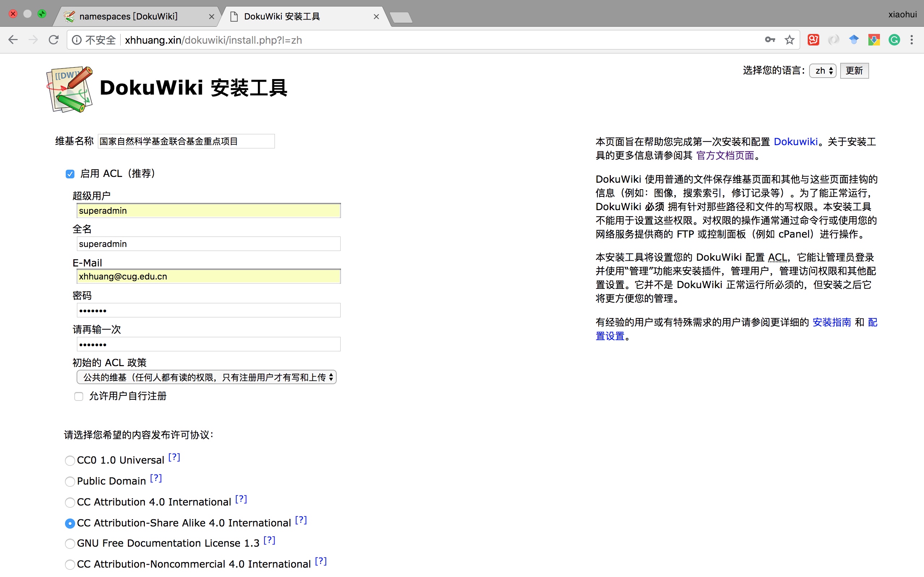Open [?] for CC Attribution-Share Alike 4.0

(x=301, y=520)
